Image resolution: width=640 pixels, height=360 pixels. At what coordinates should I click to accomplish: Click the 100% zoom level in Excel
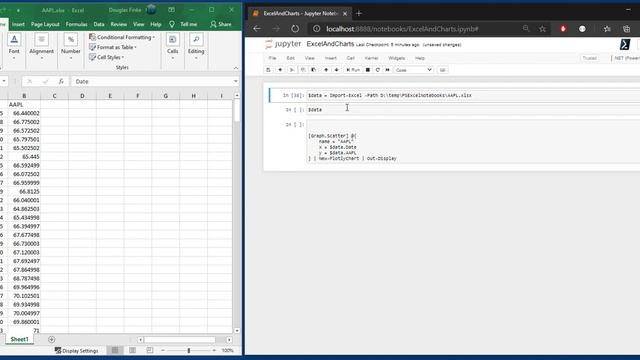[227, 351]
